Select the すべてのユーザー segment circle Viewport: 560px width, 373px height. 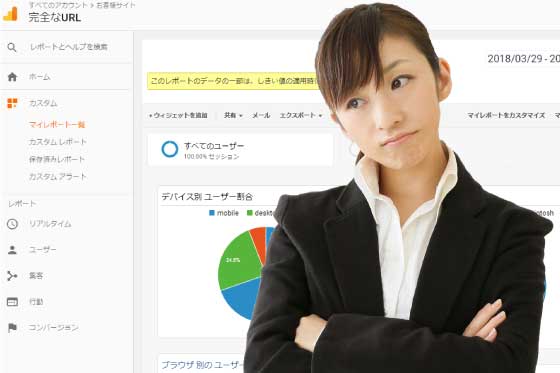[170, 149]
